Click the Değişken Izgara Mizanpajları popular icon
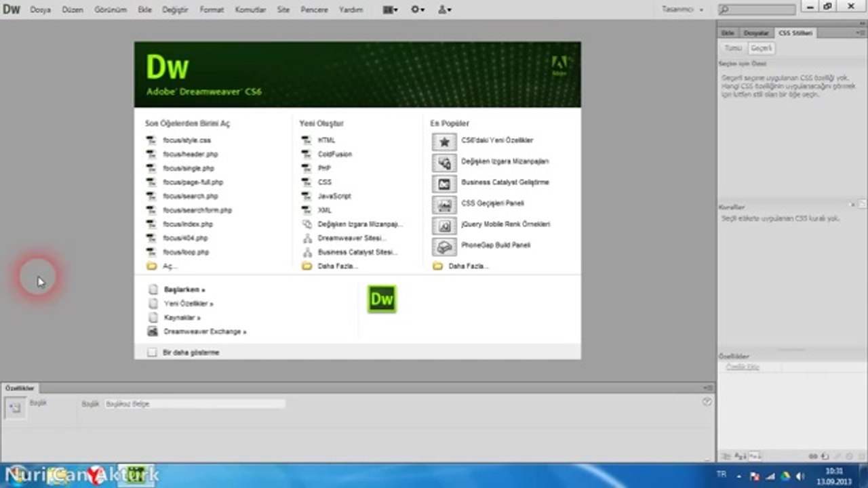 pos(444,162)
